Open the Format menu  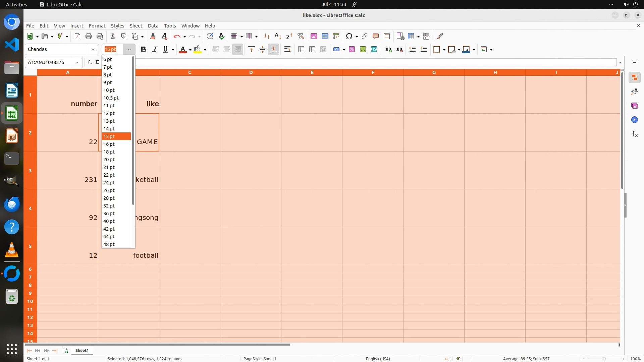tap(97, 26)
